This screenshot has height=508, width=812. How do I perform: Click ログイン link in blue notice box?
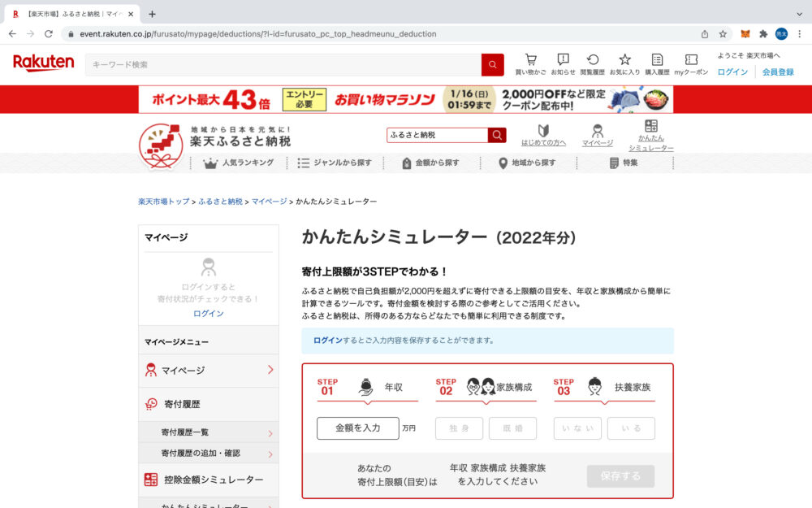tap(328, 341)
